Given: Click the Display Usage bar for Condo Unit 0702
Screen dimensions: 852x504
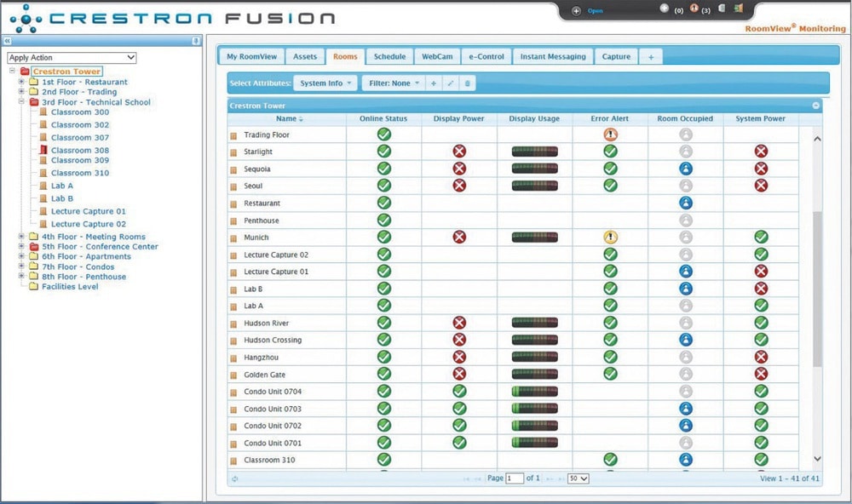Looking at the screenshot, I should click(535, 426).
